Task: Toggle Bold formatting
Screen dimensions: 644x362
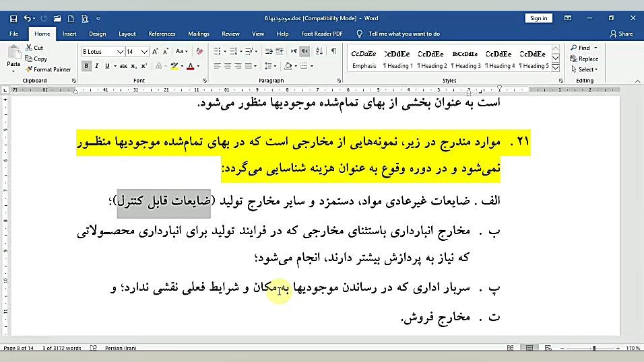Action: [x=86, y=66]
